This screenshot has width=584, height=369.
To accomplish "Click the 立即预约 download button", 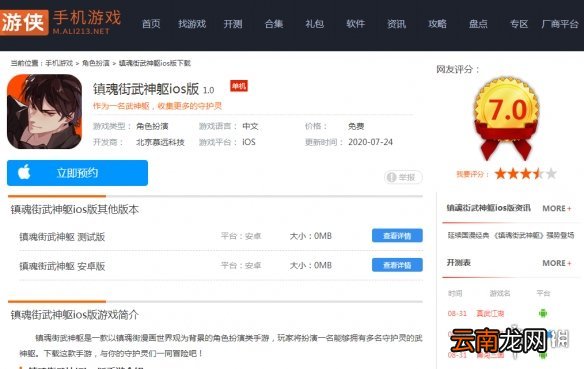I will 77,173.
